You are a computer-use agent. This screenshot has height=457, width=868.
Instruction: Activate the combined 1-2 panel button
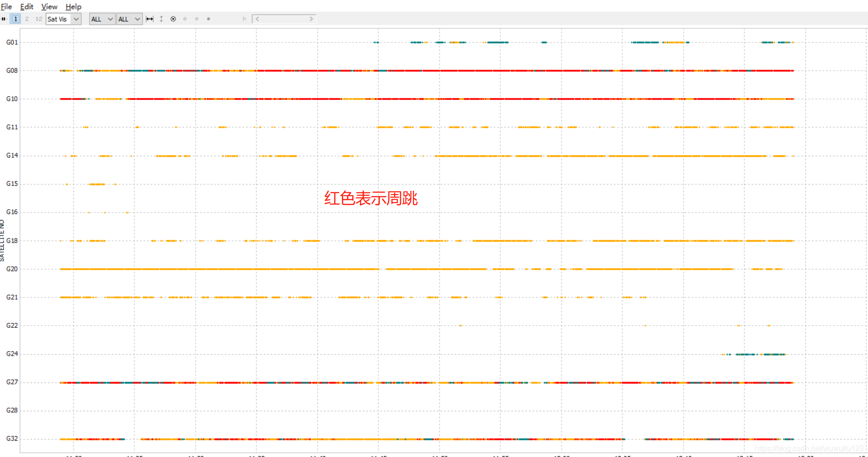[x=39, y=19]
